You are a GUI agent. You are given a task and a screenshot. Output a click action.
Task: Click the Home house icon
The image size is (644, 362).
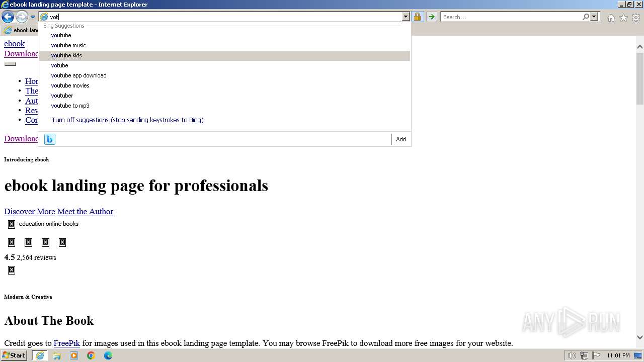(611, 18)
